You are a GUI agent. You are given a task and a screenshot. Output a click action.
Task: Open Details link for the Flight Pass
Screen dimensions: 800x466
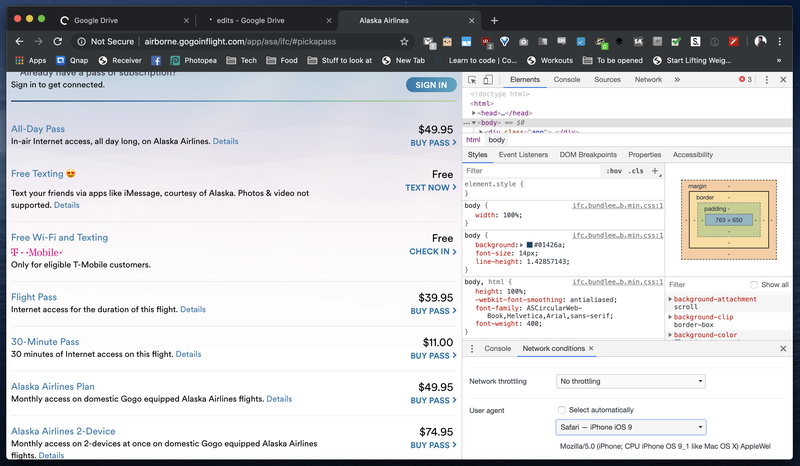point(193,309)
